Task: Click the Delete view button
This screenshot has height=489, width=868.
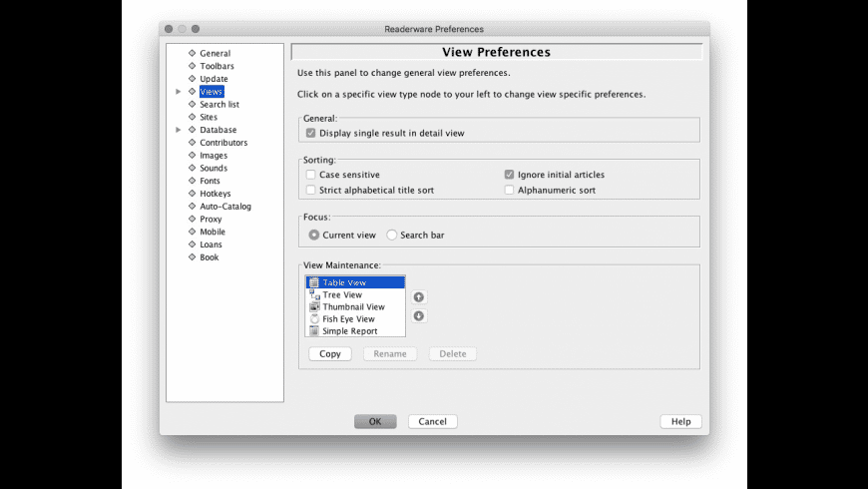Action: coord(453,354)
